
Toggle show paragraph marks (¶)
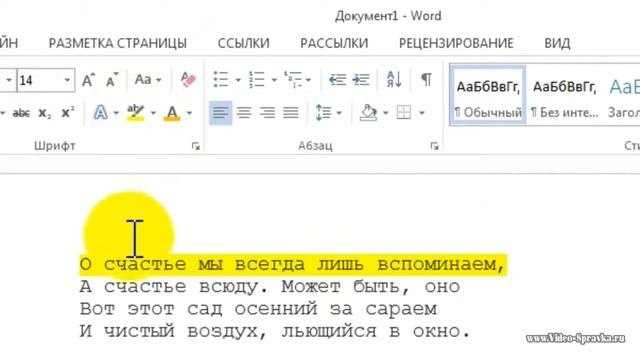426,80
